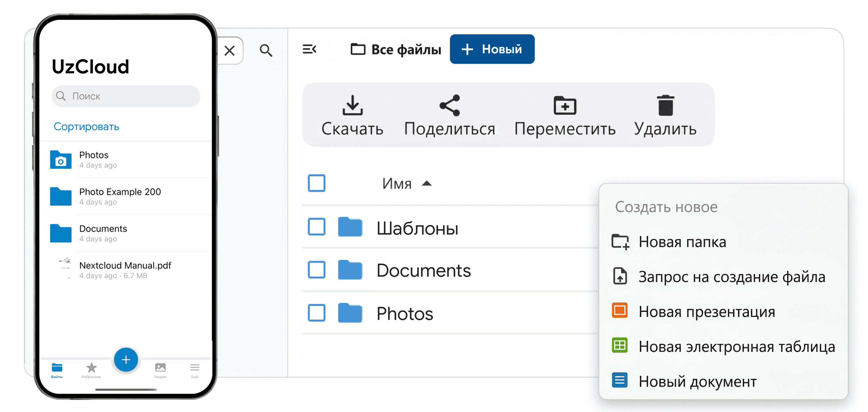
Task: Open the Шаблоны folder icon
Action: click(350, 227)
